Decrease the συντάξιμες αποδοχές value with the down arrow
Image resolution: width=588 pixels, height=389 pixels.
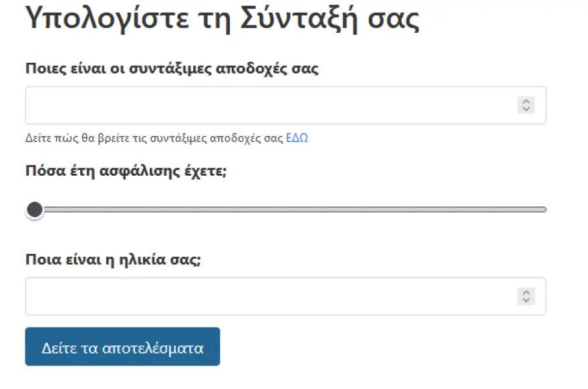(526, 109)
